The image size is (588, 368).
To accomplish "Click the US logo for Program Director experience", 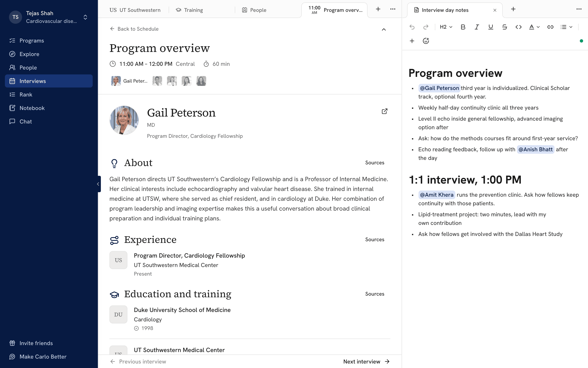I will pos(118,260).
